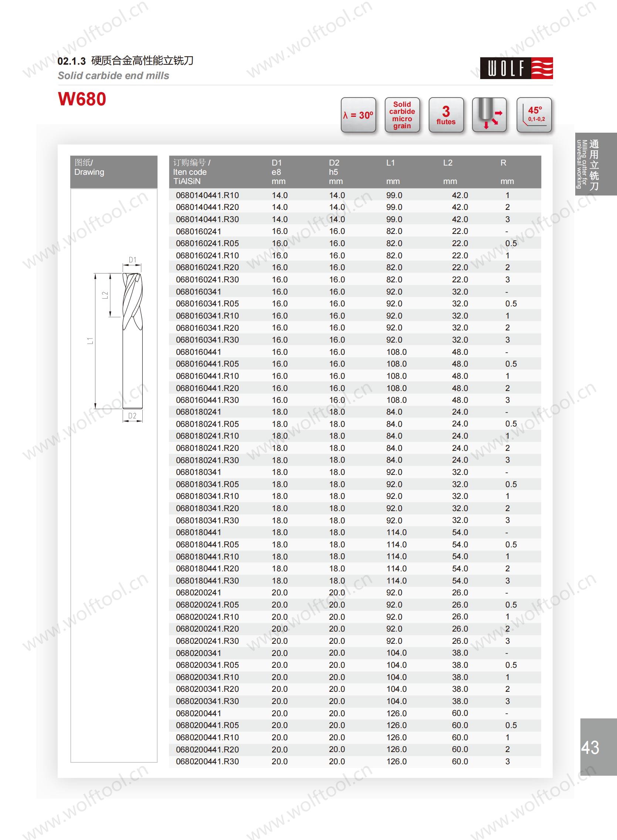Click the Solid carbide end mills subtitle
Viewport: 617px width, 840px height.
tap(113, 76)
